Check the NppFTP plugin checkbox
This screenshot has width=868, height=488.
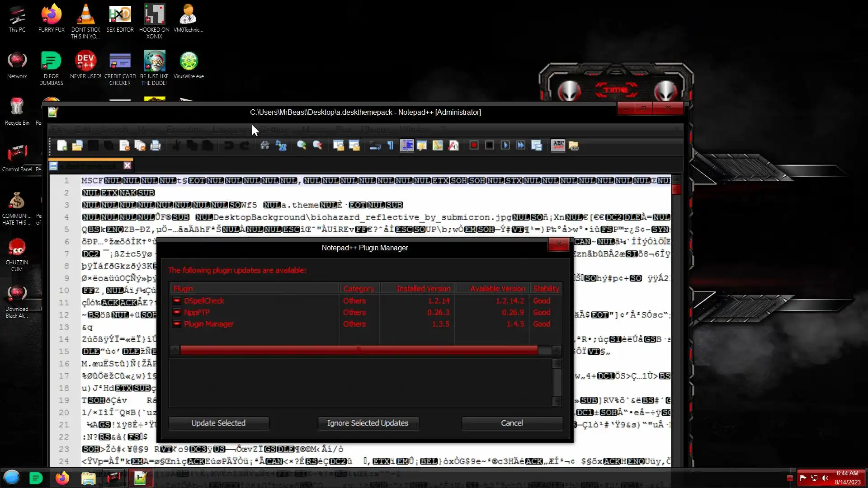coord(177,312)
